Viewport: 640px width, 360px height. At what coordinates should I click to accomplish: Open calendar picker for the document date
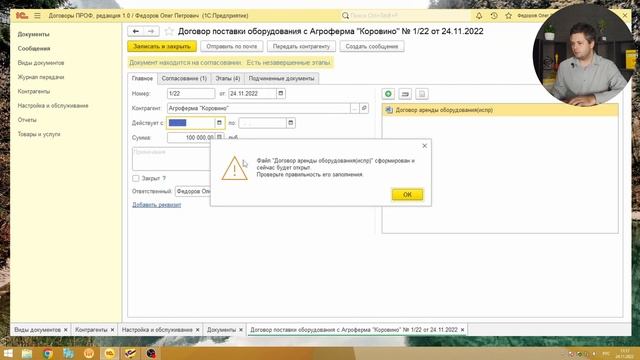(281, 93)
